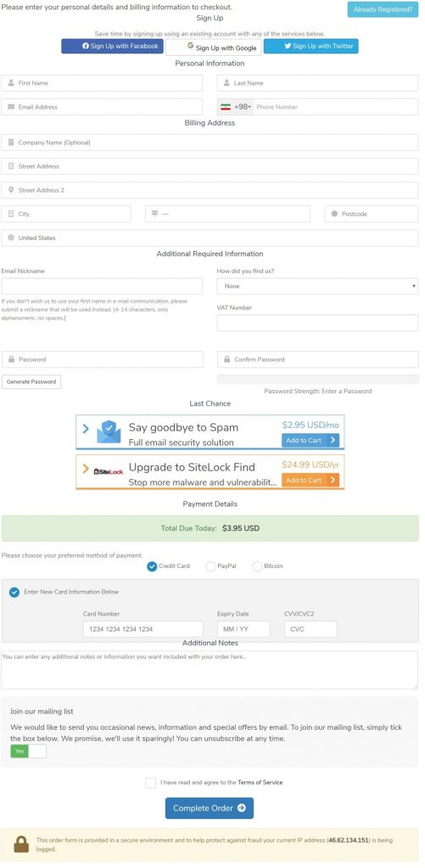Click the Twitter bird icon in signup button
This screenshot has height=868, width=425.
point(288,46)
